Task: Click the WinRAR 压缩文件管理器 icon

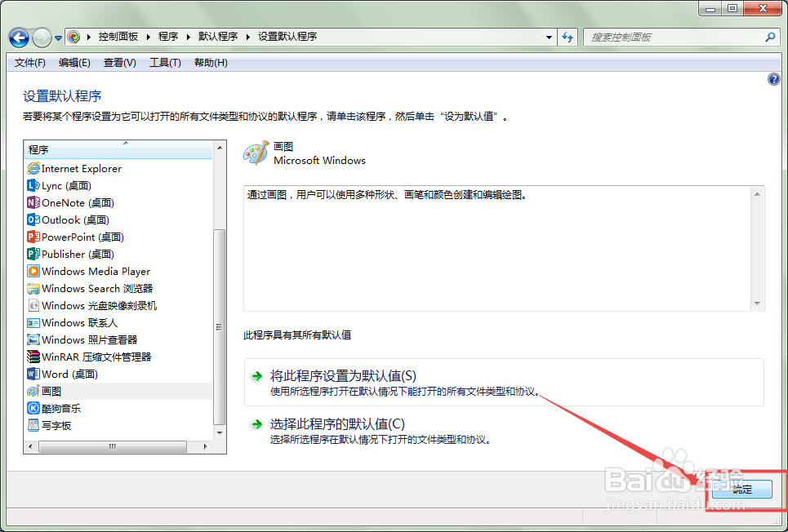Action: tap(33, 357)
